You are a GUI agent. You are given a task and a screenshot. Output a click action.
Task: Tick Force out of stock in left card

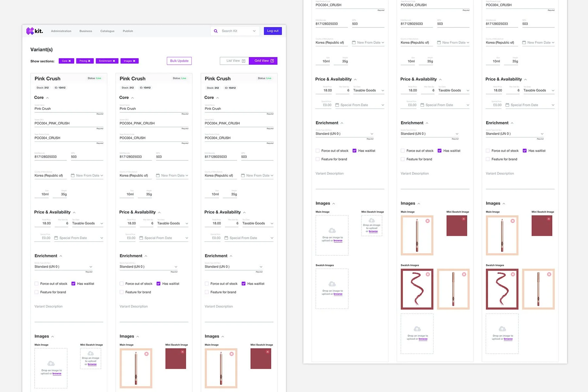[x=37, y=284]
